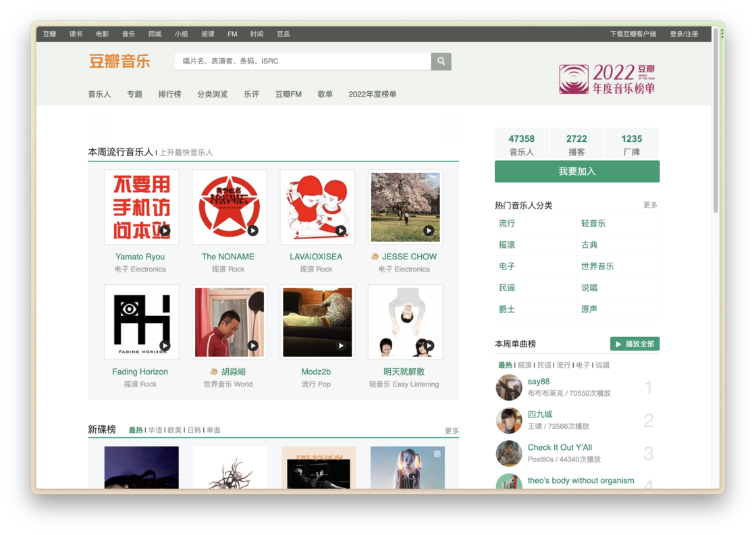The height and width of the screenshot is (535, 756).
Task: Open 原声 artist category
Action: pyautogui.click(x=589, y=309)
